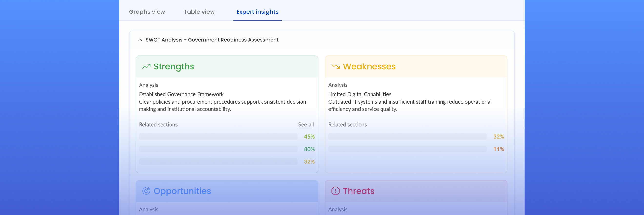Click the Strengths heading
This screenshot has width=644, height=215.
coord(174,67)
